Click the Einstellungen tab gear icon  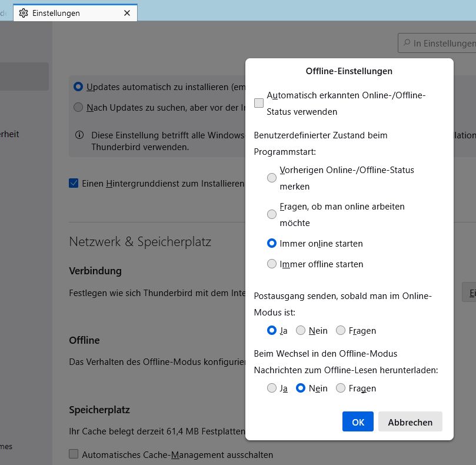(x=24, y=13)
